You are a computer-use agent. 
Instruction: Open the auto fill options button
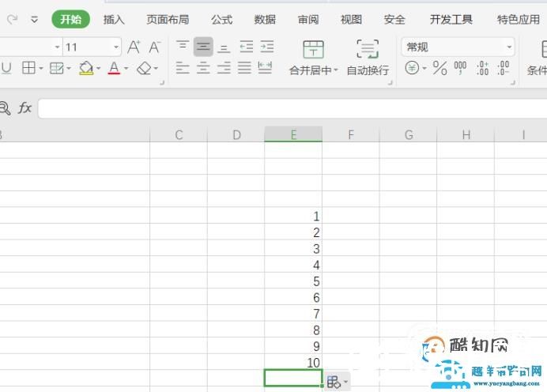pyautogui.click(x=338, y=382)
